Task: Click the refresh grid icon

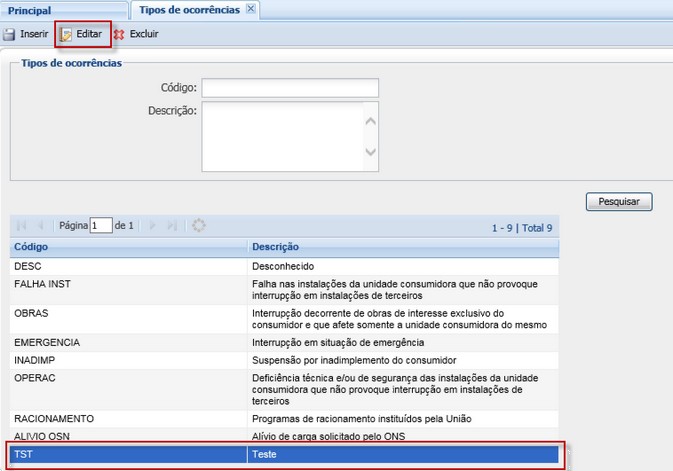Action: pyautogui.click(x=199, y=226)
